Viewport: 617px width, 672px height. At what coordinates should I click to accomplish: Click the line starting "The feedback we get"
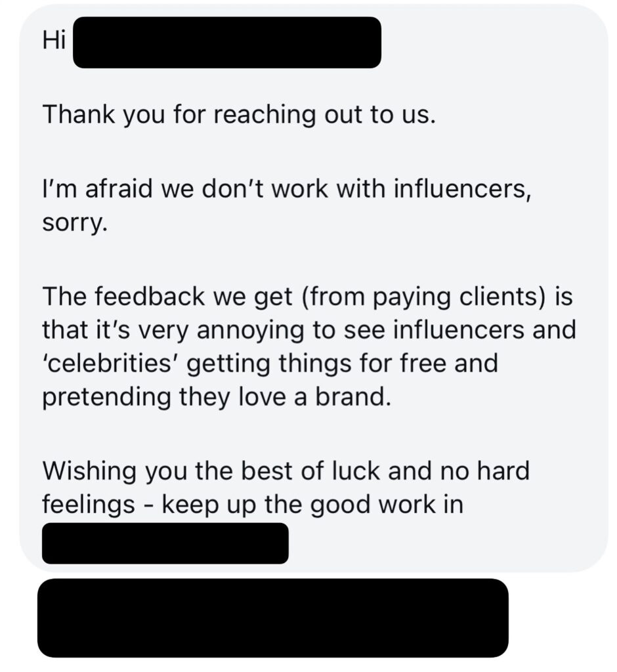click(x=307, y=297)
